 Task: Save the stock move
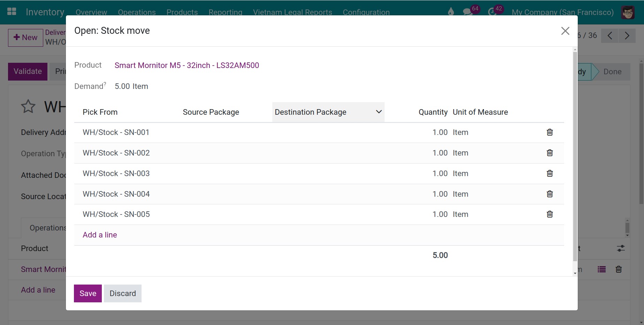[88, 293]
